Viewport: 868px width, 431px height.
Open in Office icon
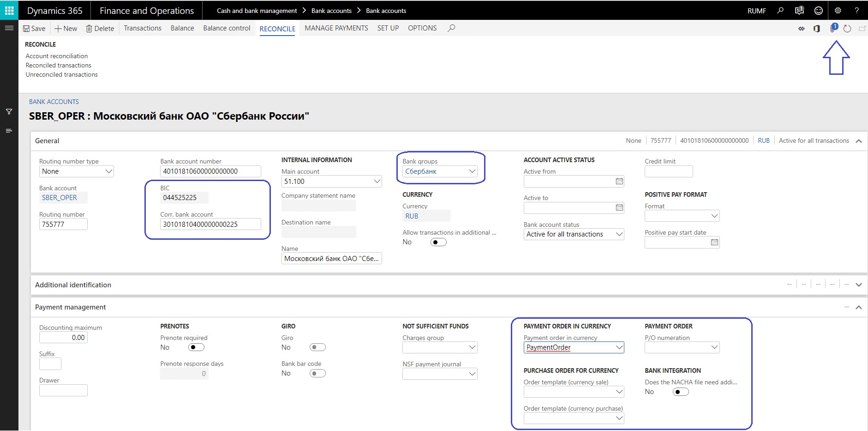tap(816, 29)
